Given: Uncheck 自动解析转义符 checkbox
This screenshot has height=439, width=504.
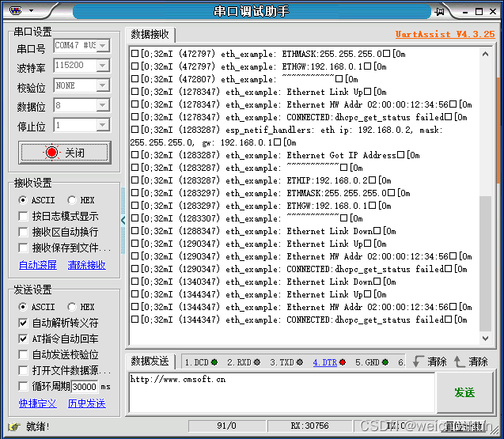Looking at the screenshot, I should pos(25,323).
